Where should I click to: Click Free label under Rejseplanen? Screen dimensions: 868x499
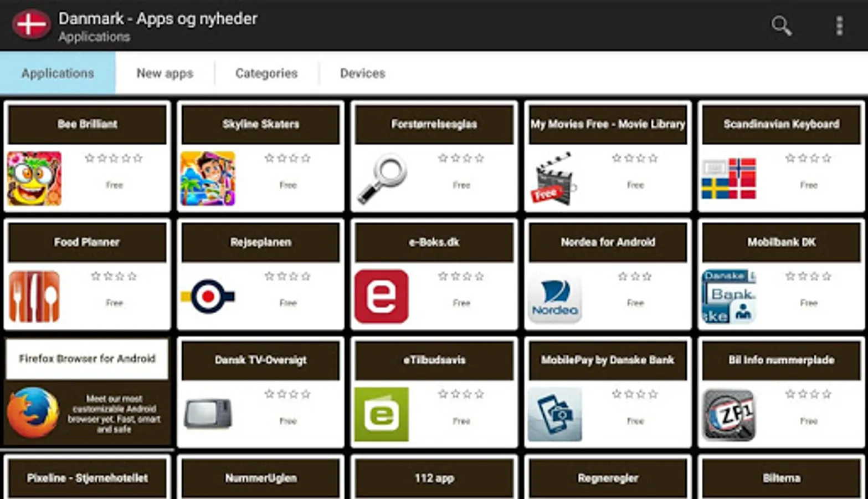287,303
